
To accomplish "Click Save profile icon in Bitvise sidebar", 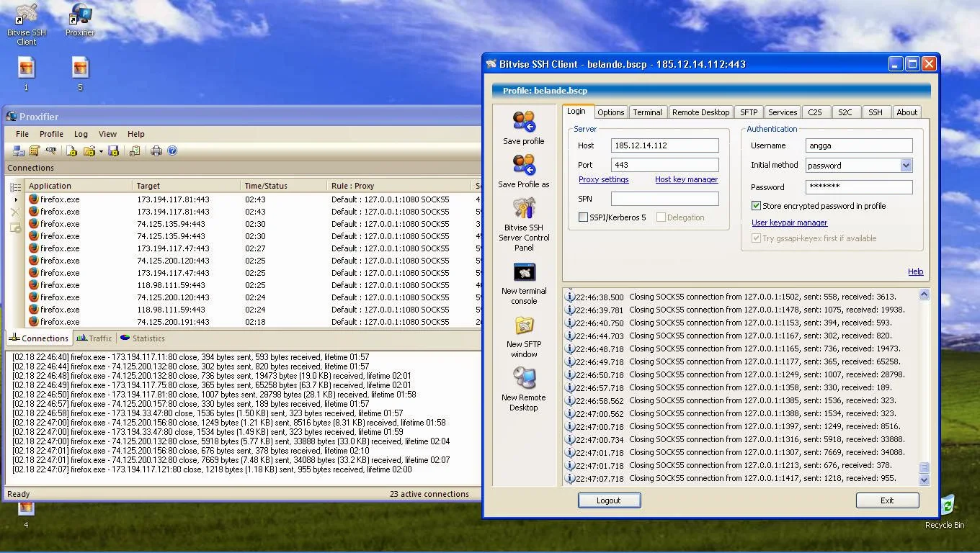I will 524,122.
